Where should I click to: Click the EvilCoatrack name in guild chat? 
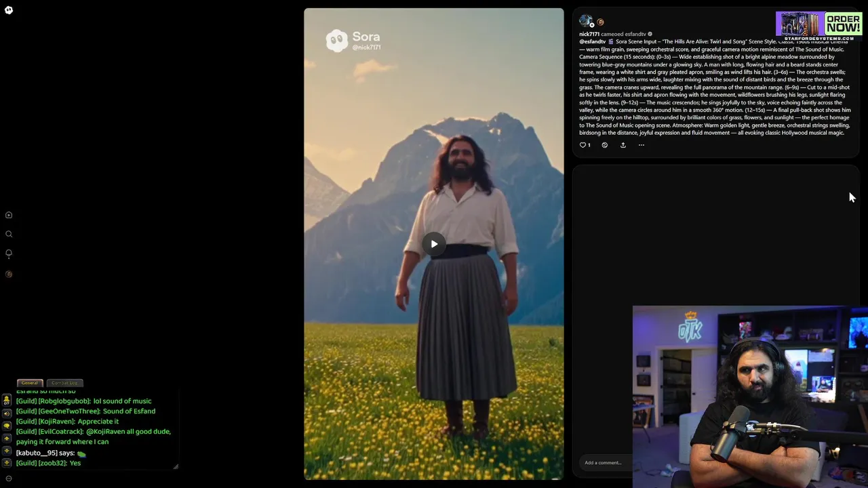60,432
